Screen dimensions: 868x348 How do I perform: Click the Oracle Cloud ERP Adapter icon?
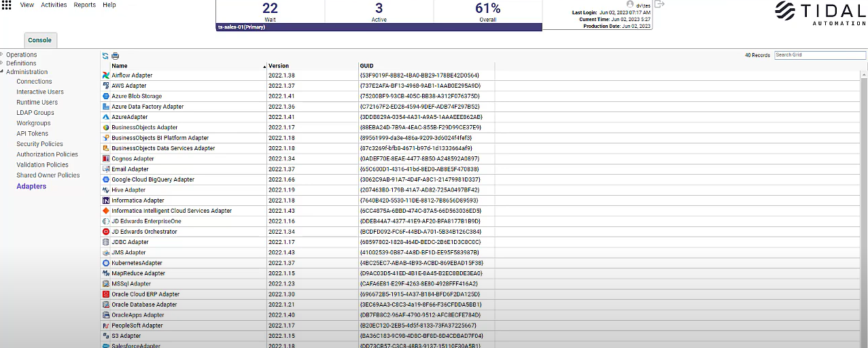(x=105, y=294)
